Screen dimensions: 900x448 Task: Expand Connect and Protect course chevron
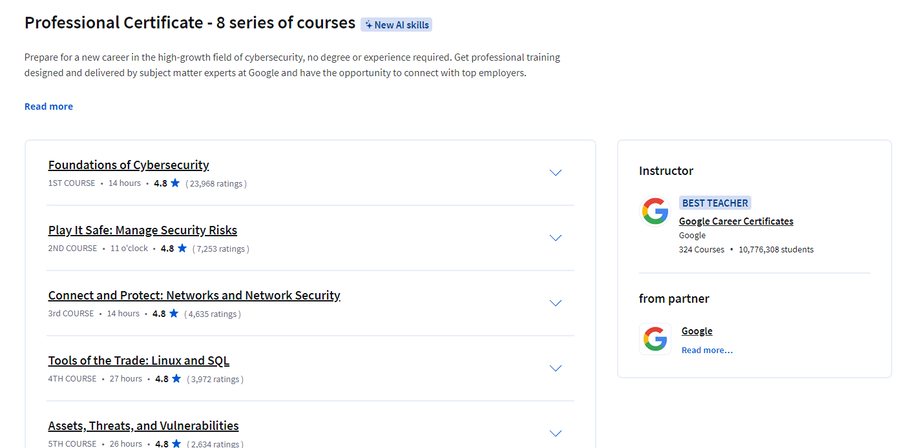[x=555, y=303]
